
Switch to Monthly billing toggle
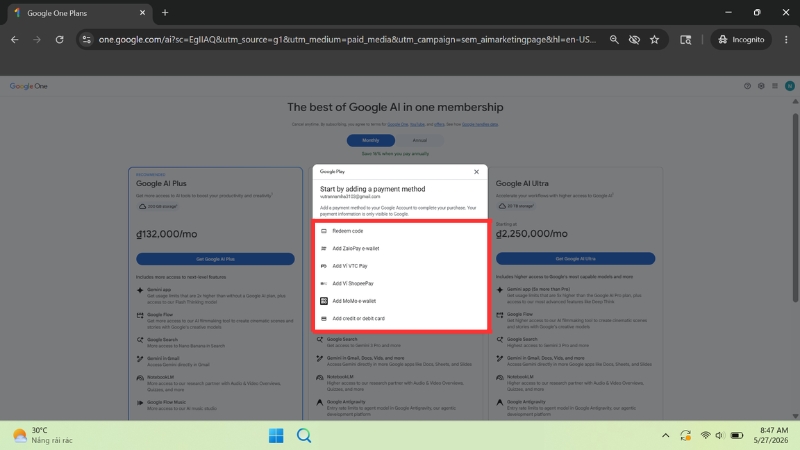tap(370, 140)
